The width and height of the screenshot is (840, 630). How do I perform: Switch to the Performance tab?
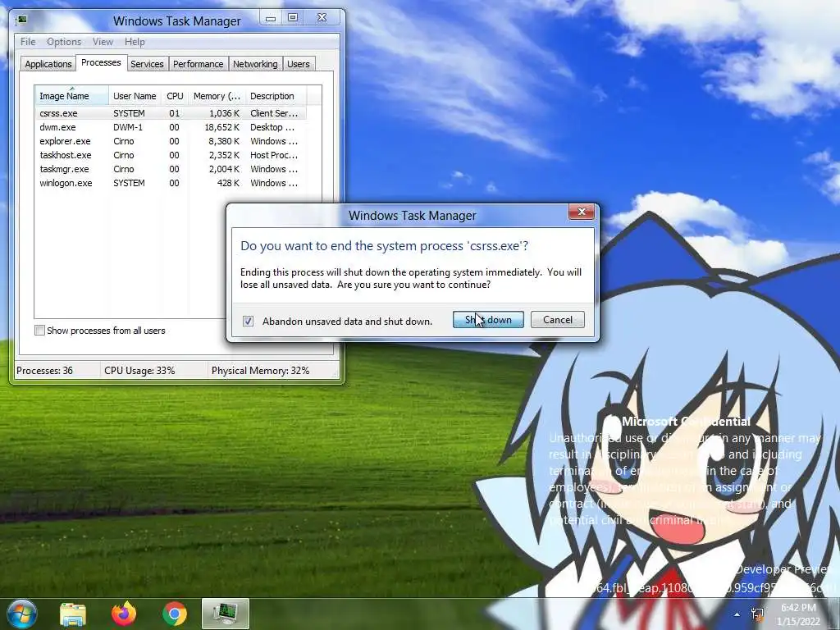[199, 64]
